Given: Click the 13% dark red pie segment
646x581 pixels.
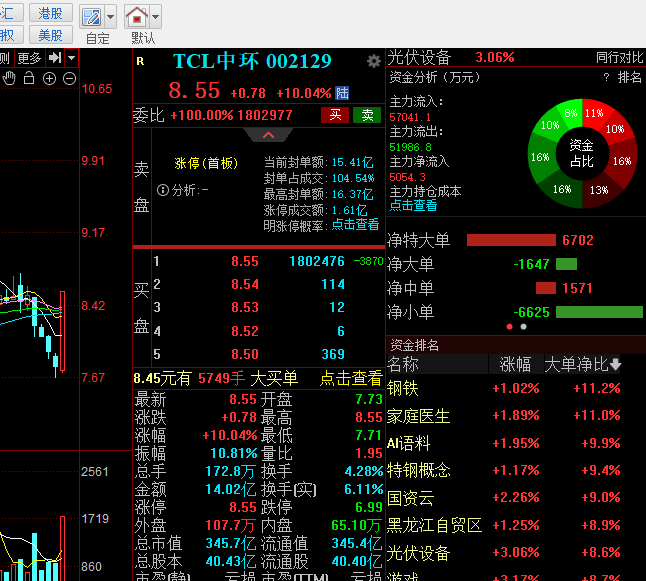Looking at the screenshot, I should click(x=599, y=190).
